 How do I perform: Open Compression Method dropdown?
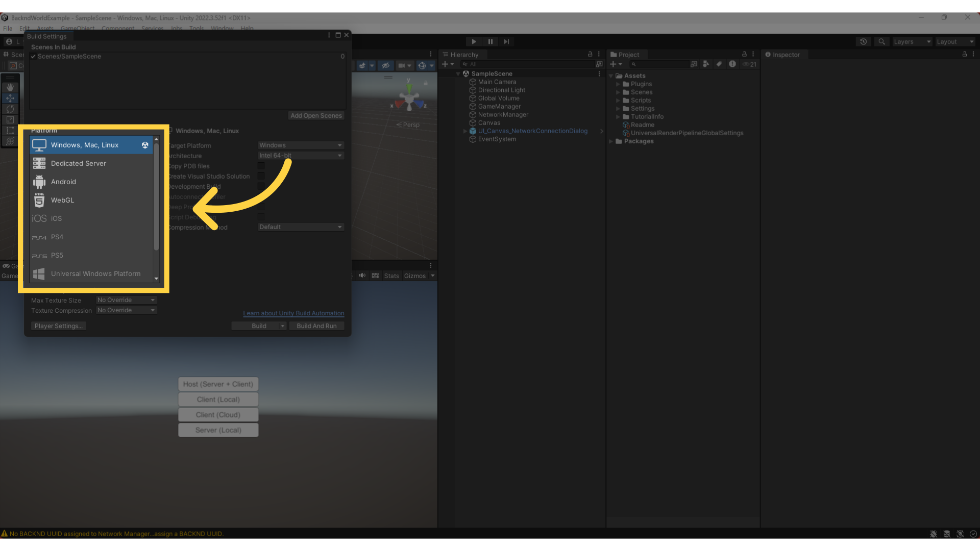(301, 227)
